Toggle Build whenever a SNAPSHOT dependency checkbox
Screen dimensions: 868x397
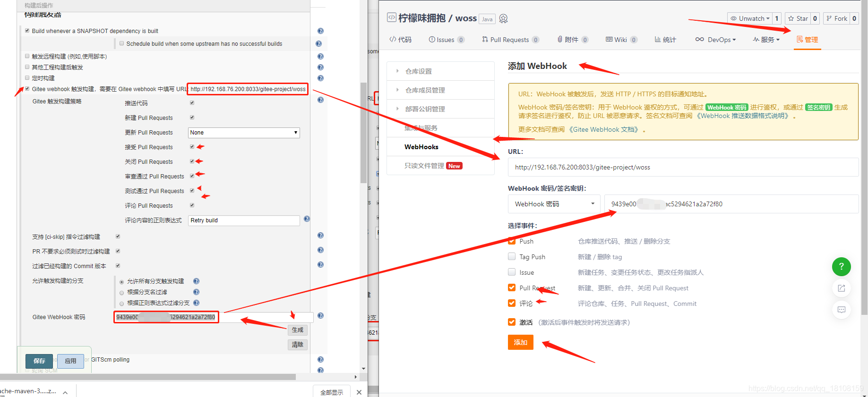coord(27,31)
